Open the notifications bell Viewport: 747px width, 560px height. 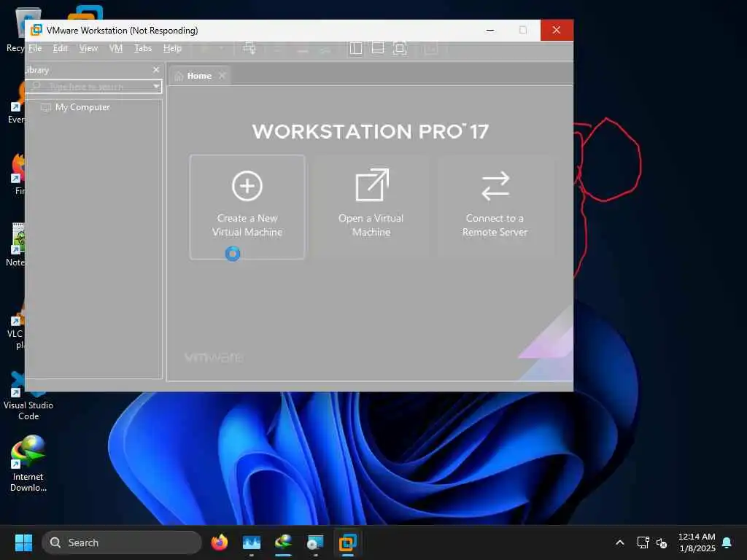(727, 542)
